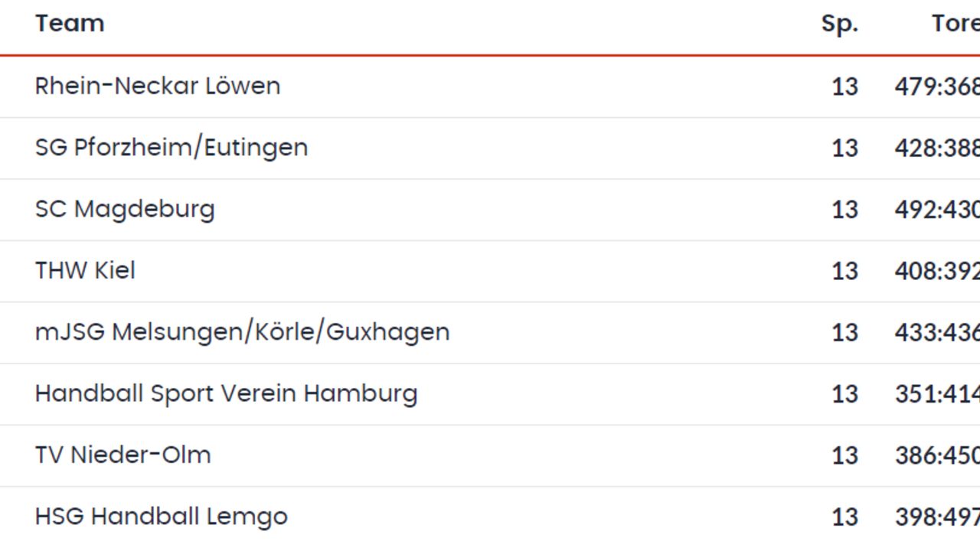Select goals value 398:497 for Lemgo

coord(937,517)
